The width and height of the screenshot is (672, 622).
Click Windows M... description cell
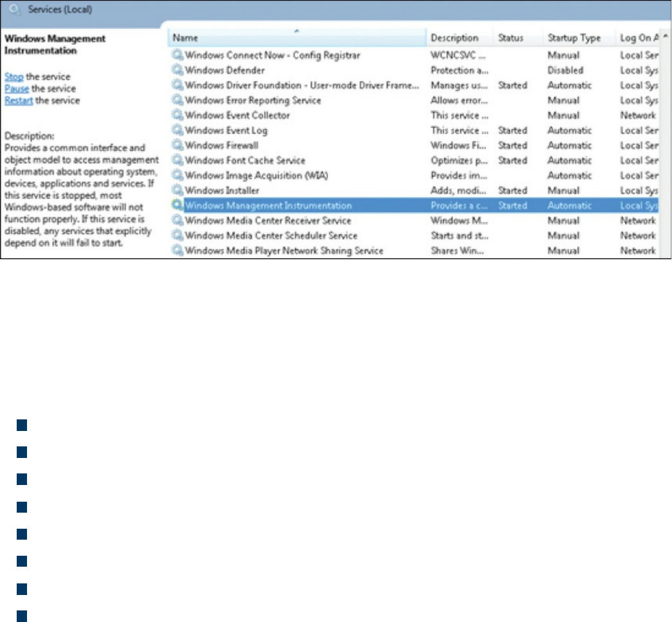[x=459, y=221]
